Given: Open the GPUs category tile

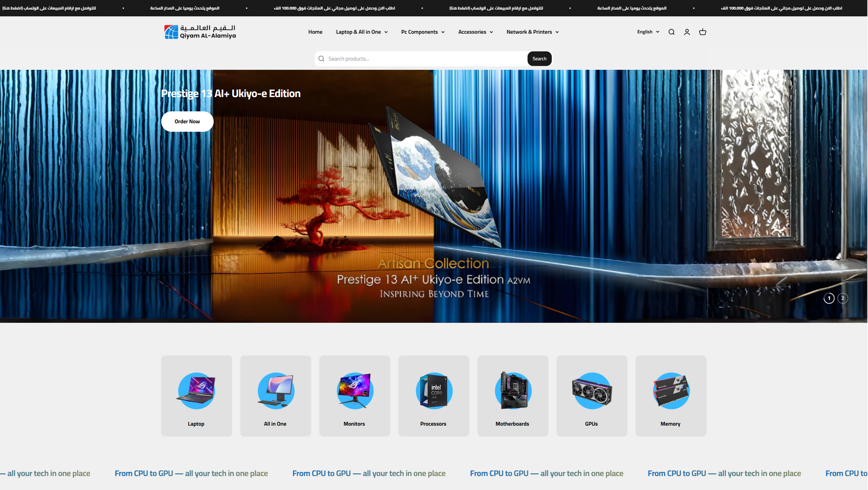Looking at the screenshot, I should pos(592,396).
